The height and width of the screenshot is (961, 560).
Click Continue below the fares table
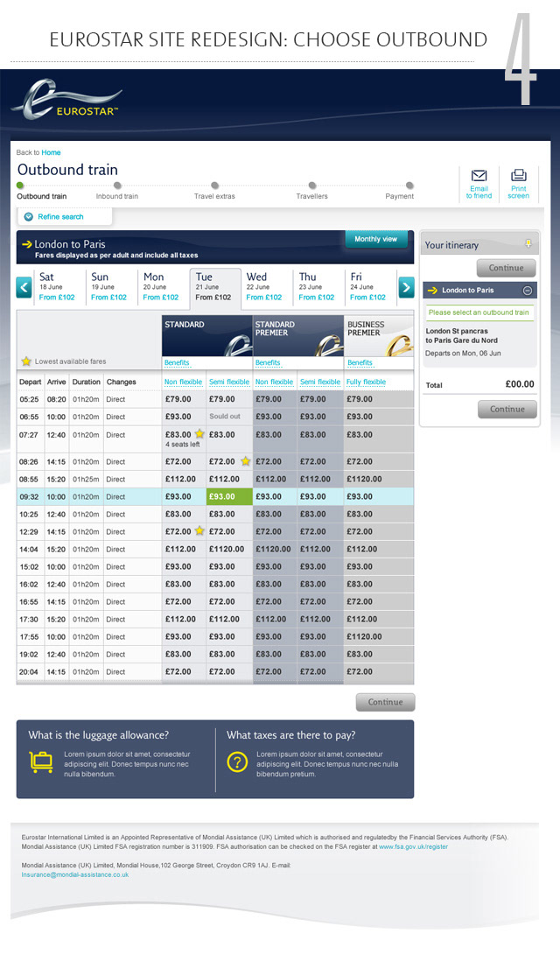click(x=385, y=702)
